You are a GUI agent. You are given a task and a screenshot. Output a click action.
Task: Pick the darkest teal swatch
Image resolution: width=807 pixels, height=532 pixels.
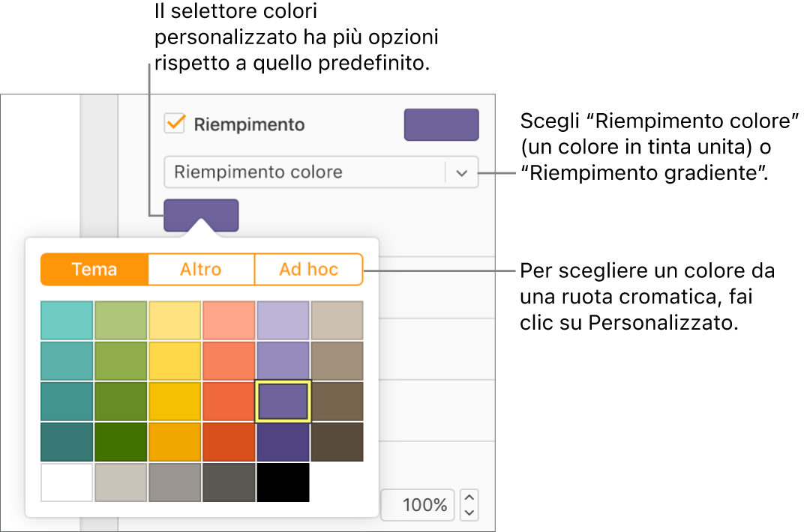click(67, 442)
